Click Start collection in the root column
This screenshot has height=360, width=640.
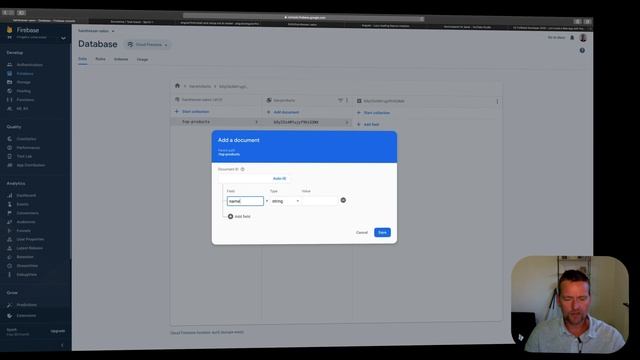[192, 111]
